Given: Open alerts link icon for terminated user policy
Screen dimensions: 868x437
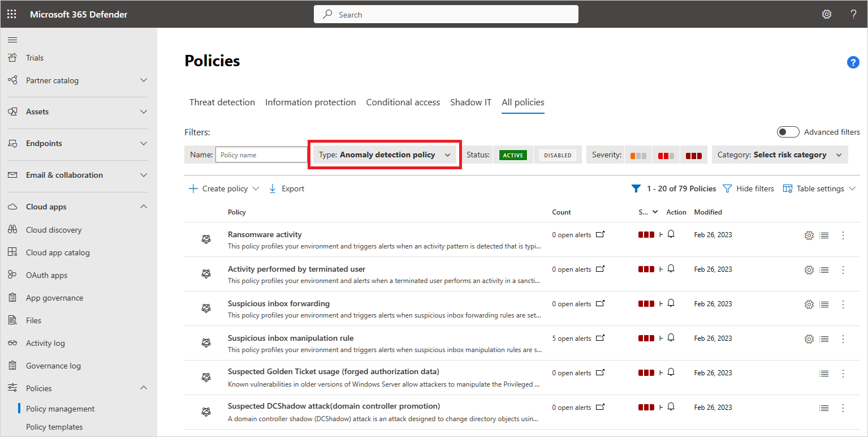Looking at the screenshot, I should pyautogui.click(x=601, y=269).
